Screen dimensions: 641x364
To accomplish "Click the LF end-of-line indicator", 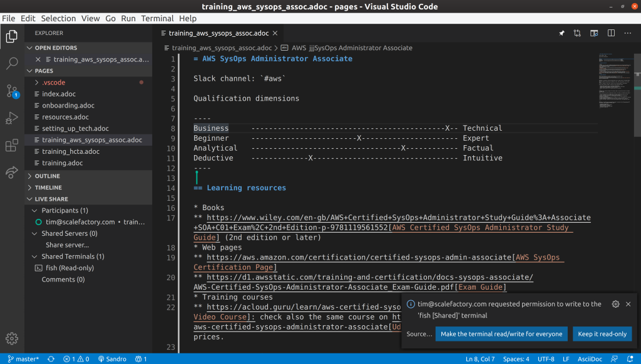I will coord(566,359).
